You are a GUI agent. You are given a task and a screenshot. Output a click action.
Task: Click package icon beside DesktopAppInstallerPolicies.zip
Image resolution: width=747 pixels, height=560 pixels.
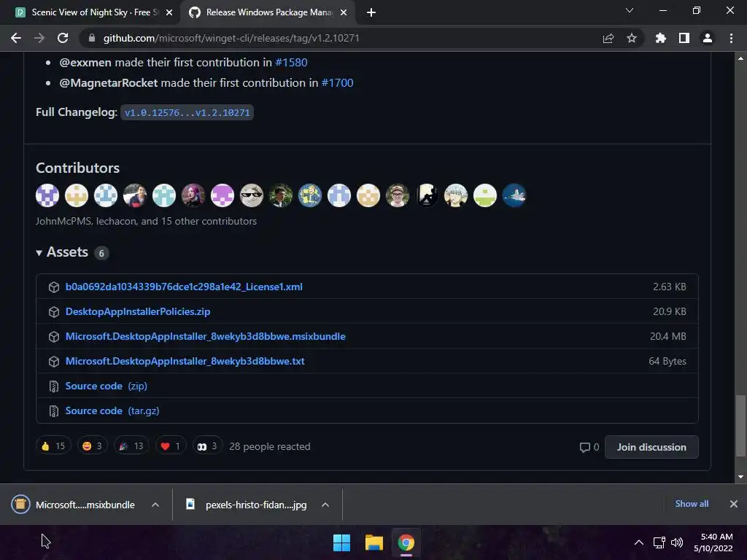click(54, 312)
